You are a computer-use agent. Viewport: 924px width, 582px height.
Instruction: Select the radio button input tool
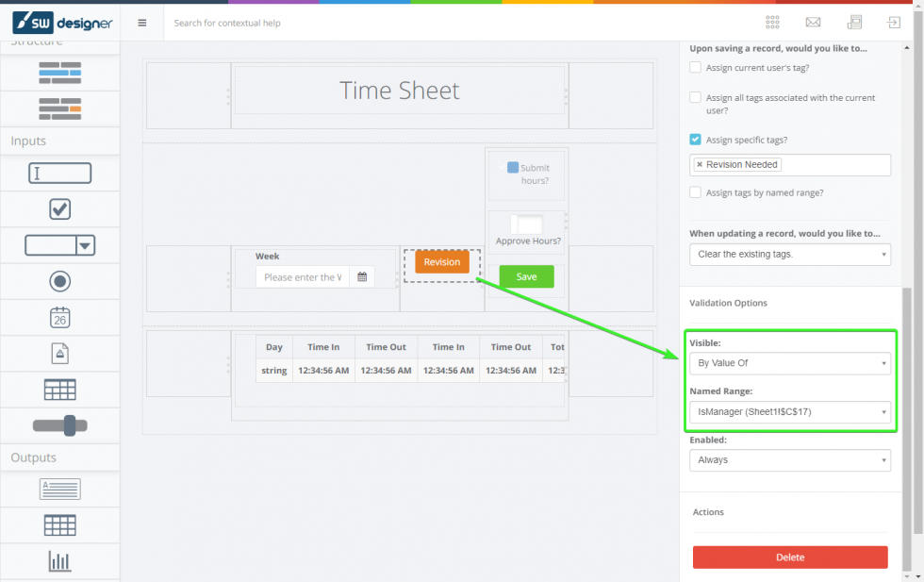[x=60, y=281]
